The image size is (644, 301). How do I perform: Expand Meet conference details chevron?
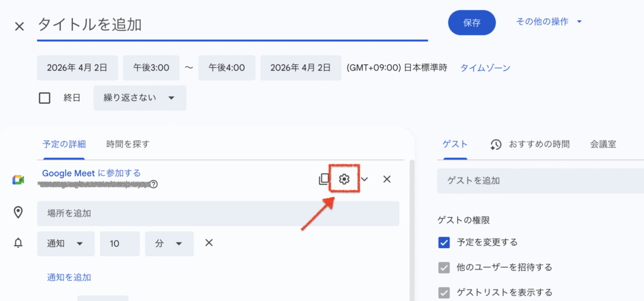tap(364, 179)
